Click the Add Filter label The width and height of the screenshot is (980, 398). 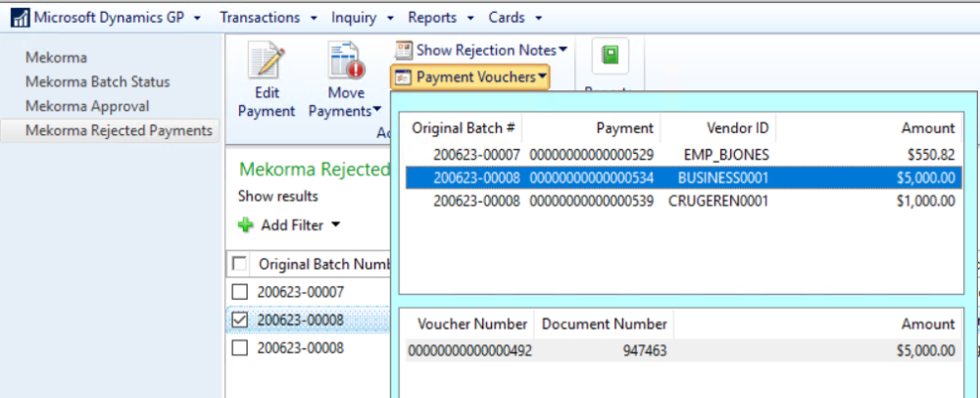click(292, 224)
